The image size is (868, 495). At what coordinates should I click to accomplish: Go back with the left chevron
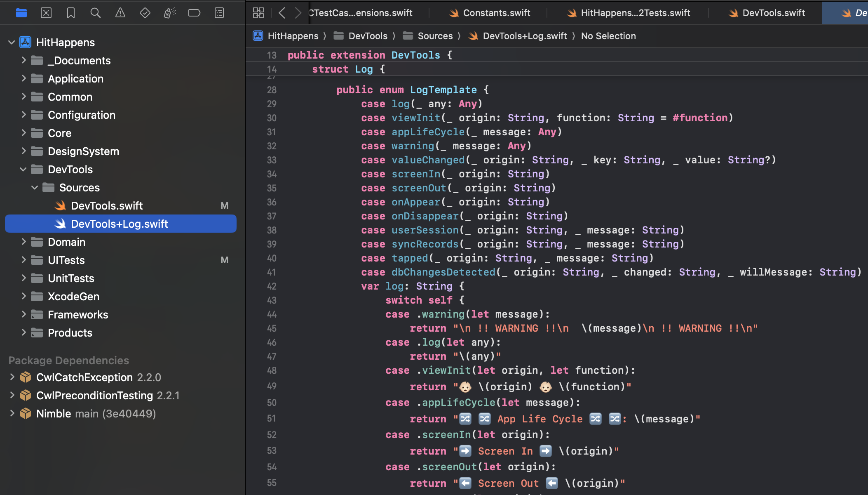pyautogui.click(x=282, y=13)
